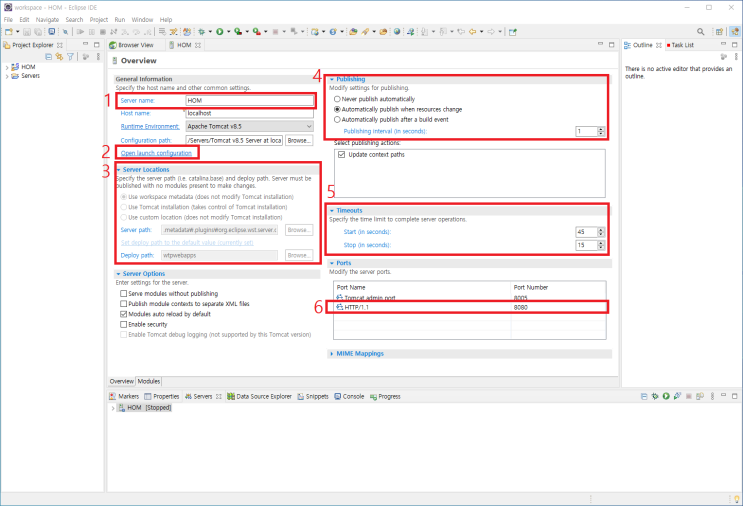Click the Debug bug toolbar icon
Image resolution: width=743 pixels, height=506 pixels.
pos(201,32)
